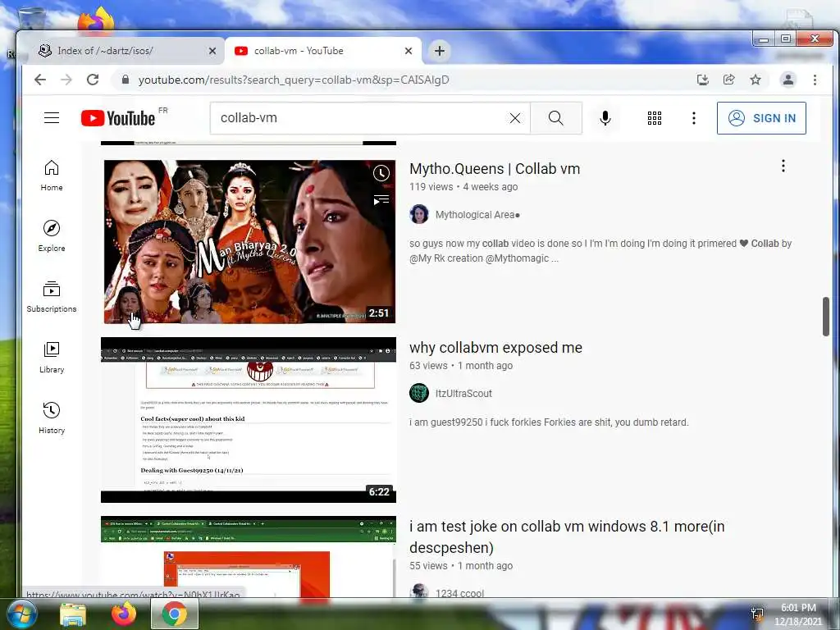Image resolution: width=840 pixels, height=630 pixels.
Task: Open History in the sidebar
Action: [52, 418]
